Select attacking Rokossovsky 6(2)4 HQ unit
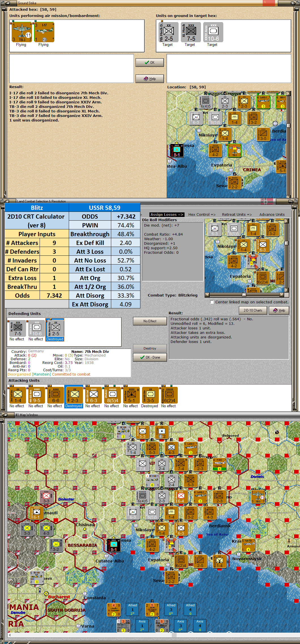This screenshot has height=644, width=300. [x=169, y=395]
